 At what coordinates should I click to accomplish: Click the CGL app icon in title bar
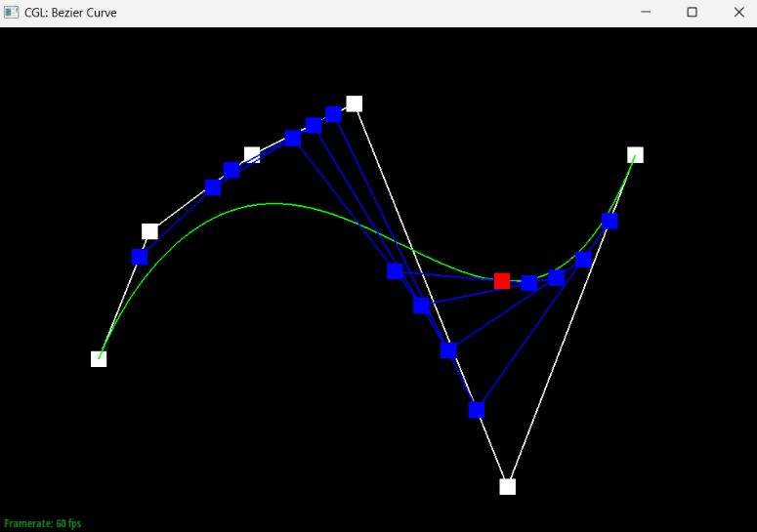click(x=12, y=13)
